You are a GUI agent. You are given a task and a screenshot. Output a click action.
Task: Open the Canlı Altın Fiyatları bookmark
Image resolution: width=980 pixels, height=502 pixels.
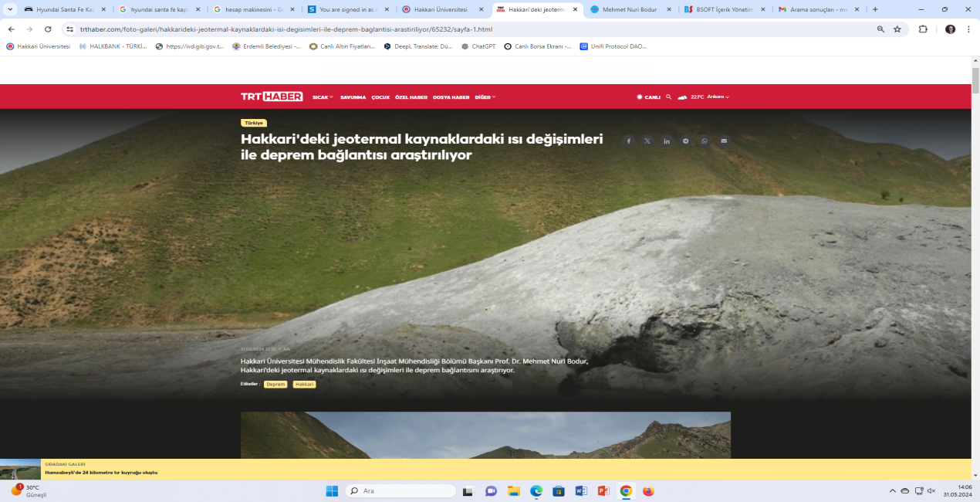(x=343, y=46)
